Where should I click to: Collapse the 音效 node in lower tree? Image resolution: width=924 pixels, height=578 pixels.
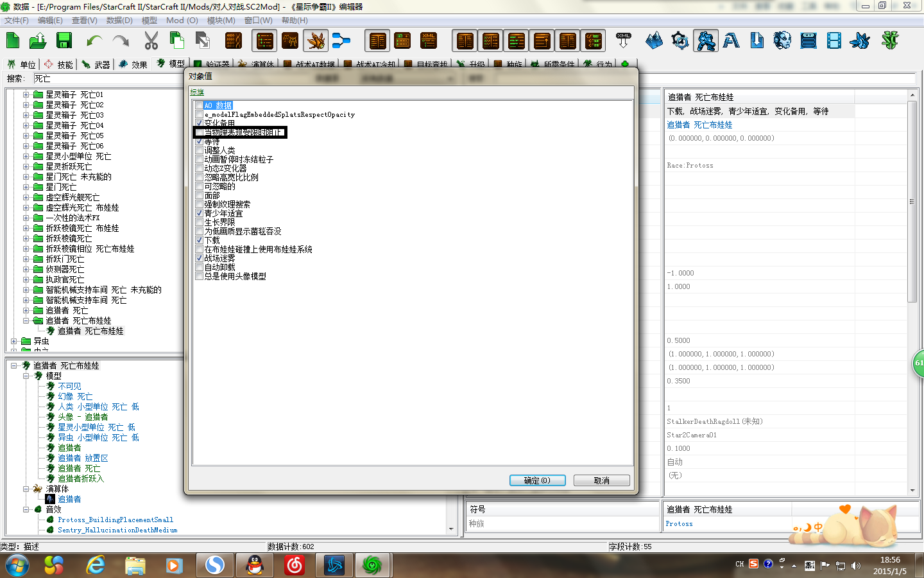point(26,509)
